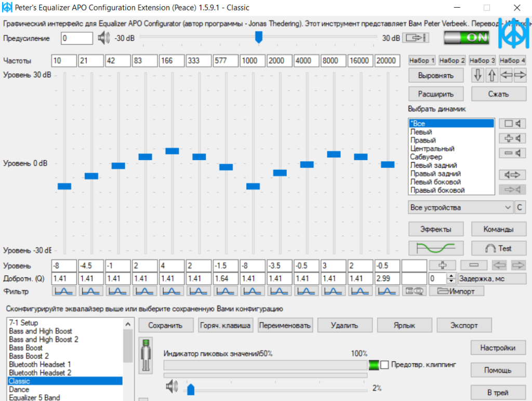Click the plus-speaker icon to include a channel
532x401 pixels.
[x=512, y=138]
